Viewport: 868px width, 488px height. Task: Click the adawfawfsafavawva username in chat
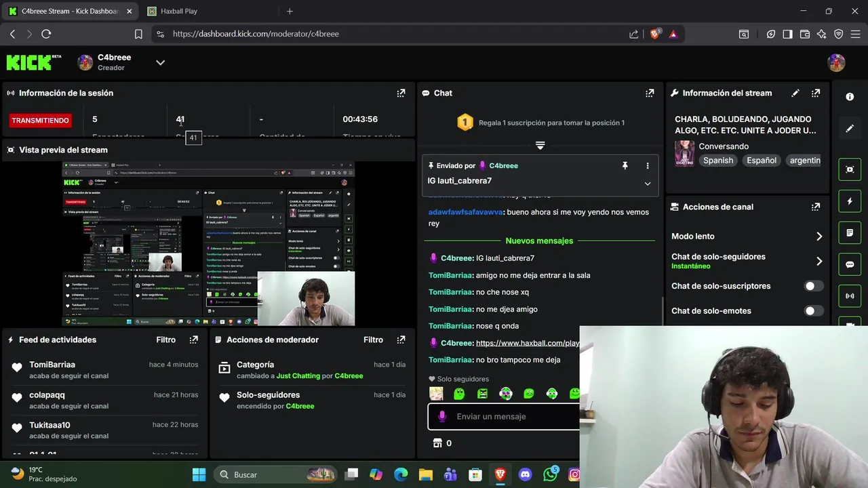[466, 212]
